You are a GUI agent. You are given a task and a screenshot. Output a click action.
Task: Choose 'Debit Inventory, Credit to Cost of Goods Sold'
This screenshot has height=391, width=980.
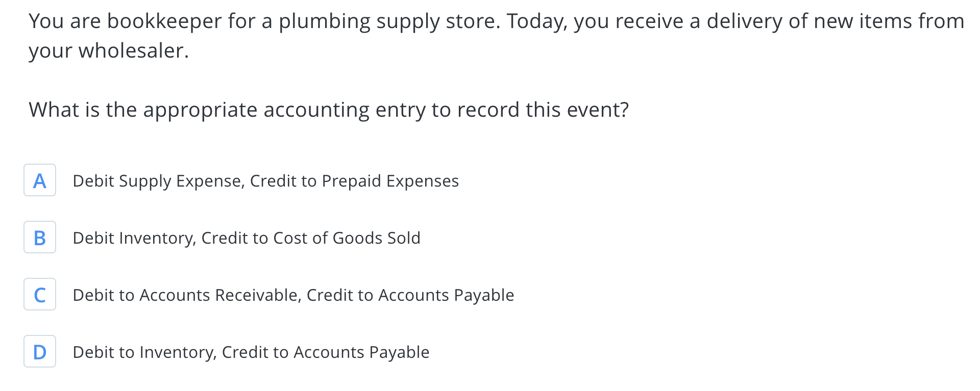[247, 238]
